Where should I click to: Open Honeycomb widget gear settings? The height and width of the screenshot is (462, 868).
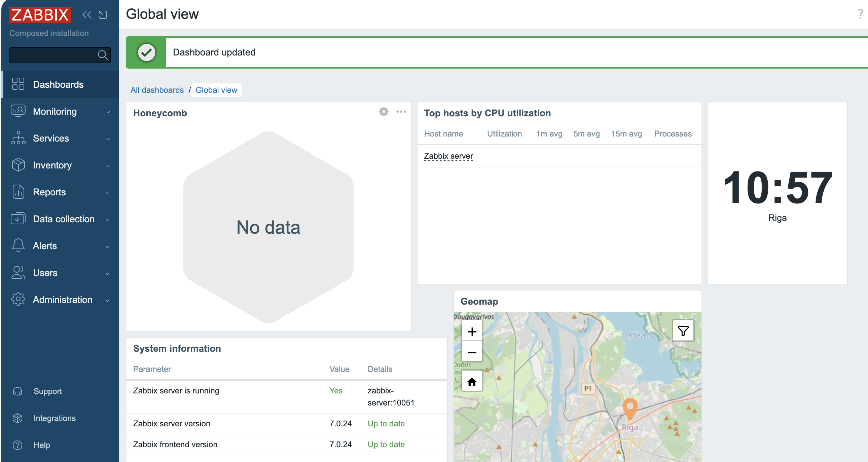(x=384, y=111)
